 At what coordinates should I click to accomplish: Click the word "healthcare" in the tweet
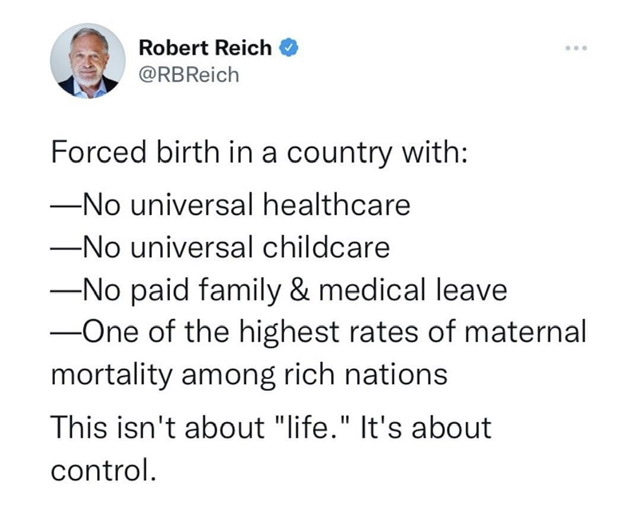click(x=336, y=204)
